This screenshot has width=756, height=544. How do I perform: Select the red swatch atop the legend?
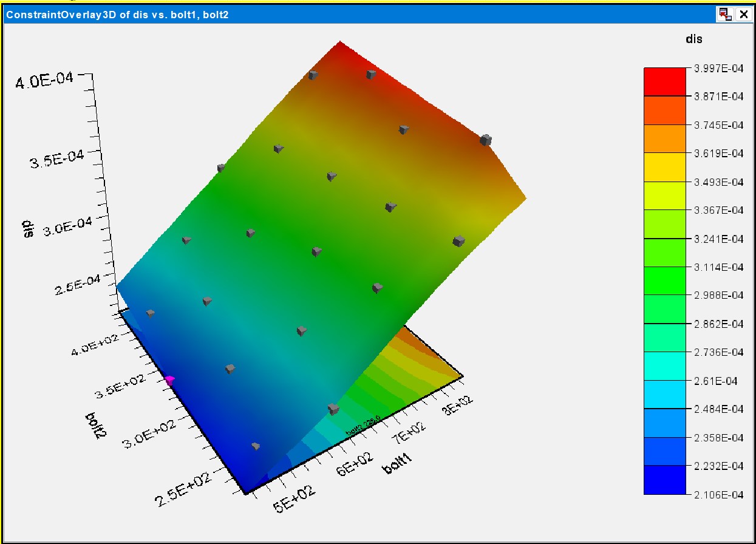point(665,81)
